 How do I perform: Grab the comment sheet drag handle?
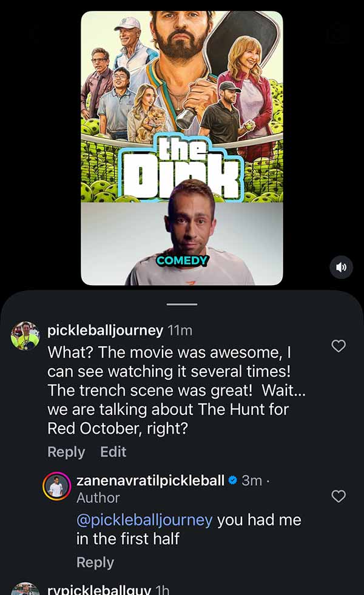(182, 304)
